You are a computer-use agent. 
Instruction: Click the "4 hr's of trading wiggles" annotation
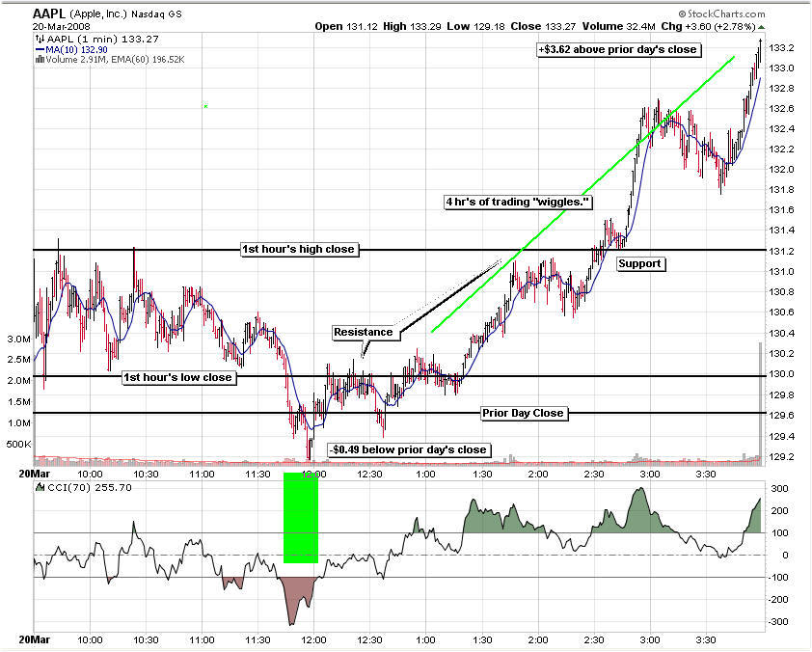pyautogui.click(x=518, y=202)
